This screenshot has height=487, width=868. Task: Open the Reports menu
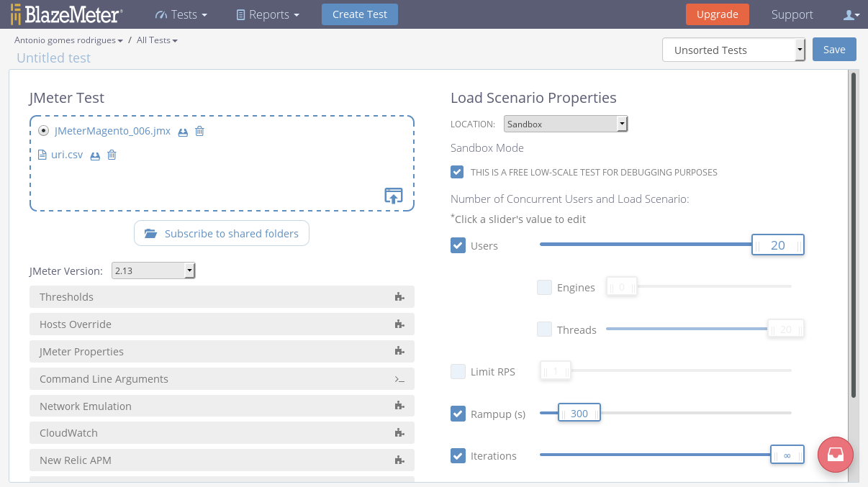click(268, 14)
